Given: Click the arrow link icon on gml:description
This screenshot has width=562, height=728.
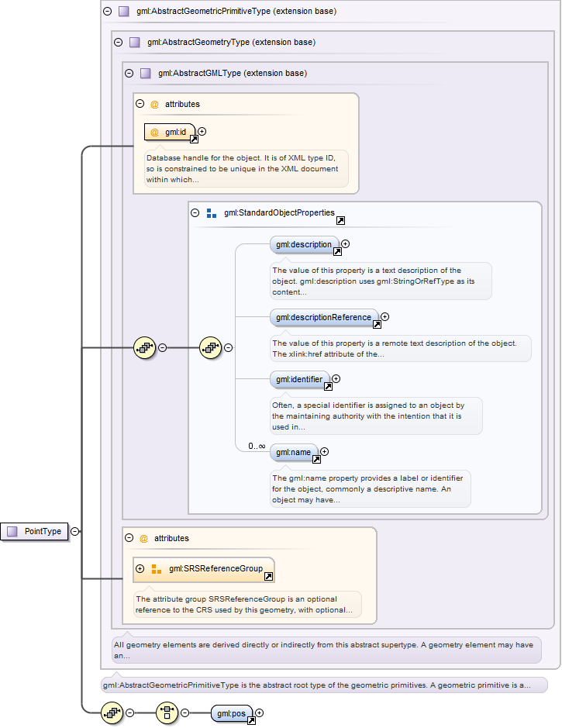Looking at the screenshot, I should [x=337, y=252].
